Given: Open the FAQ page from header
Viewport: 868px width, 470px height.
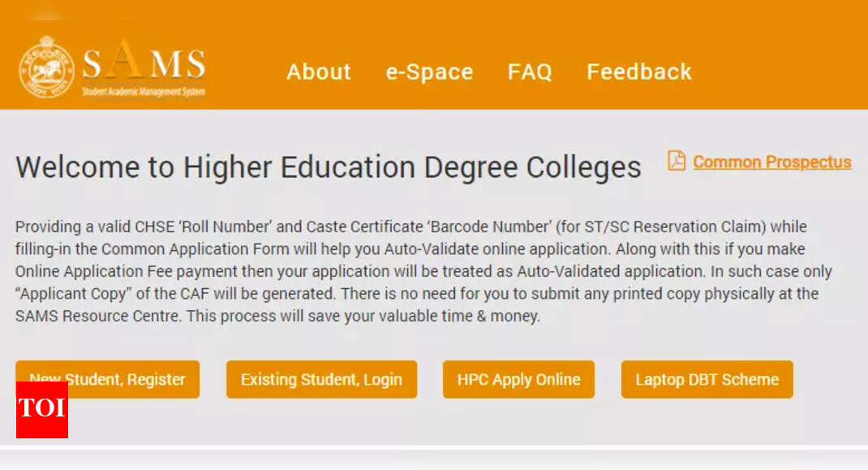Looking at the screenshot, I should 530,71.
